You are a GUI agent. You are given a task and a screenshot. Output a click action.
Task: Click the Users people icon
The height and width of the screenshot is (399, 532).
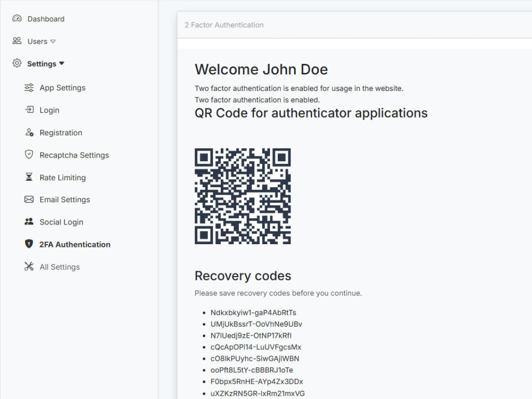(x=17, y=41)
